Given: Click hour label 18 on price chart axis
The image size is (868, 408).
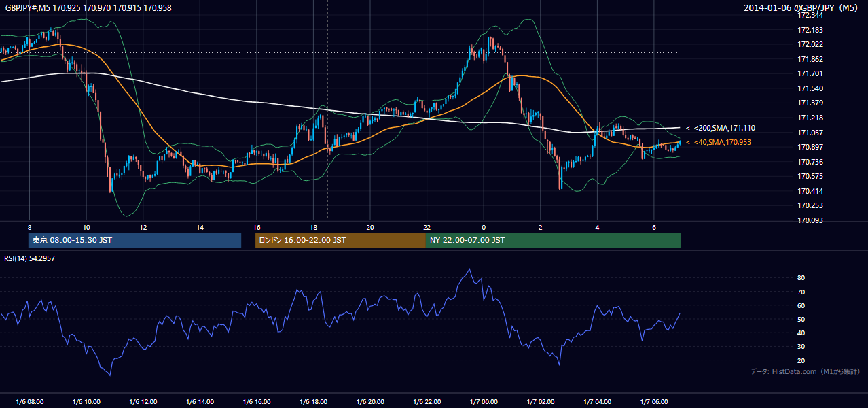Looking at the screenshot, I should pos(313,227).
